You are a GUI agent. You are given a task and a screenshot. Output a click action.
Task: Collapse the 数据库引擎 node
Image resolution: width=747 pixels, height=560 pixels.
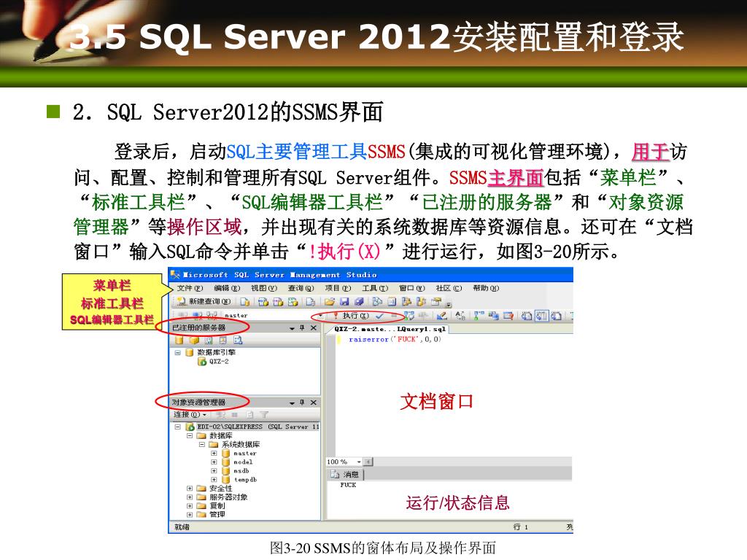tap(178, 353)
